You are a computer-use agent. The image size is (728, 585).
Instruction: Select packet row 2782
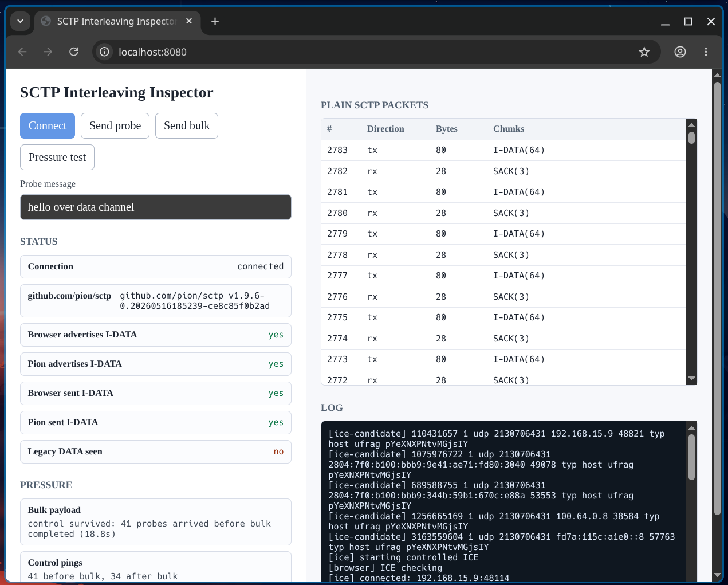[503, 171]
